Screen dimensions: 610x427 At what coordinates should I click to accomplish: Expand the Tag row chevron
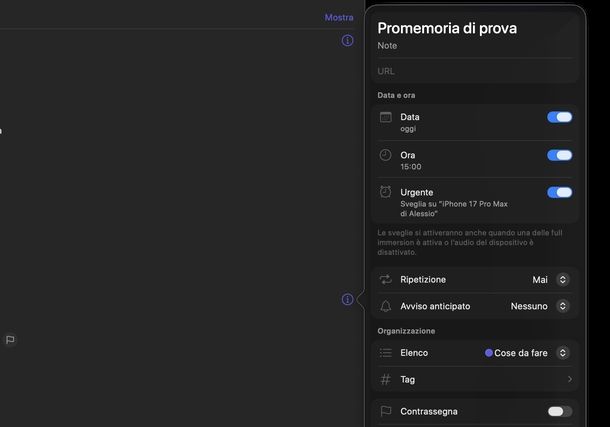[570, 379]
